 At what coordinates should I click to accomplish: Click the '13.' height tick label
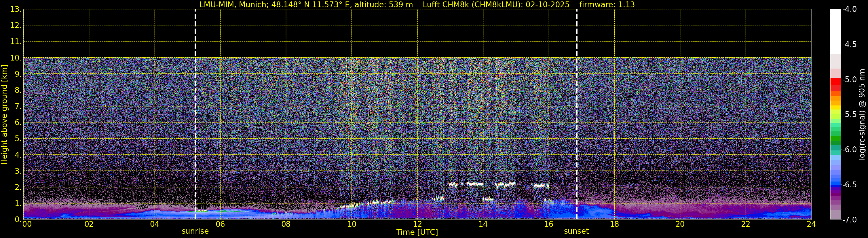[16, 10]
